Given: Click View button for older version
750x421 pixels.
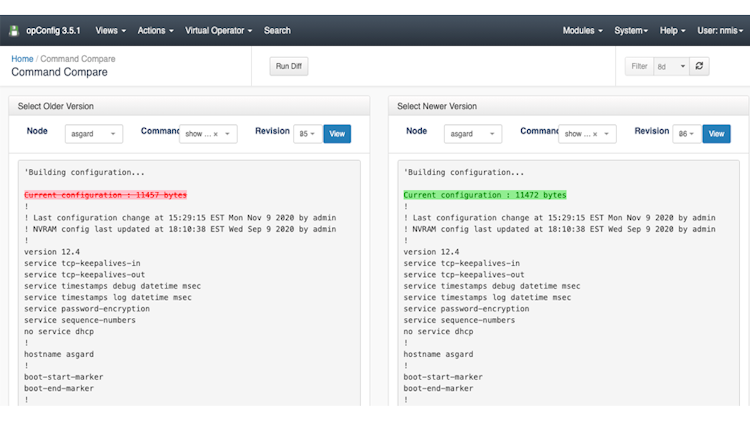Looking at the screenshot, I should [x=337, y=134].
